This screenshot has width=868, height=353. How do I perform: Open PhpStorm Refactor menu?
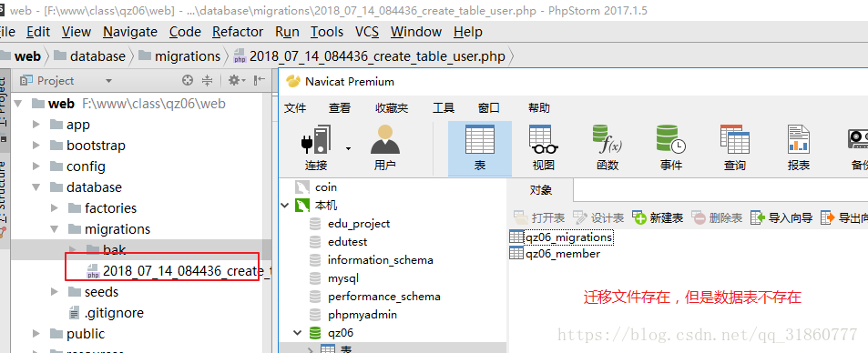pyautogui.click(x=238, y=32)
